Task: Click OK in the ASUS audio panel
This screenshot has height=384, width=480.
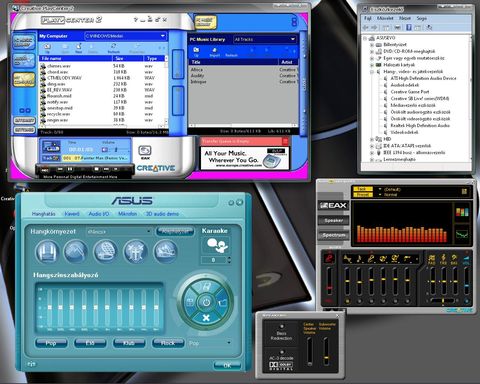Action: 227,366
